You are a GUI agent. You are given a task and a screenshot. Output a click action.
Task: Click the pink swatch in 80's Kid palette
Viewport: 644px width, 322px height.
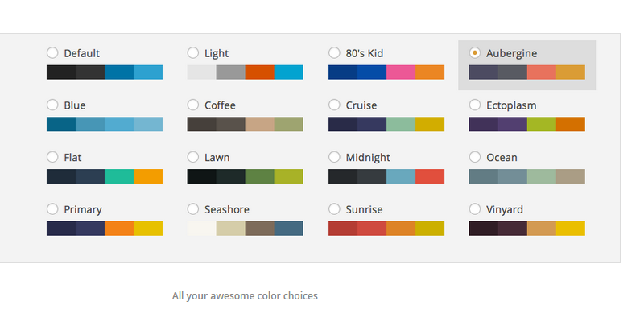click(401, 72)
